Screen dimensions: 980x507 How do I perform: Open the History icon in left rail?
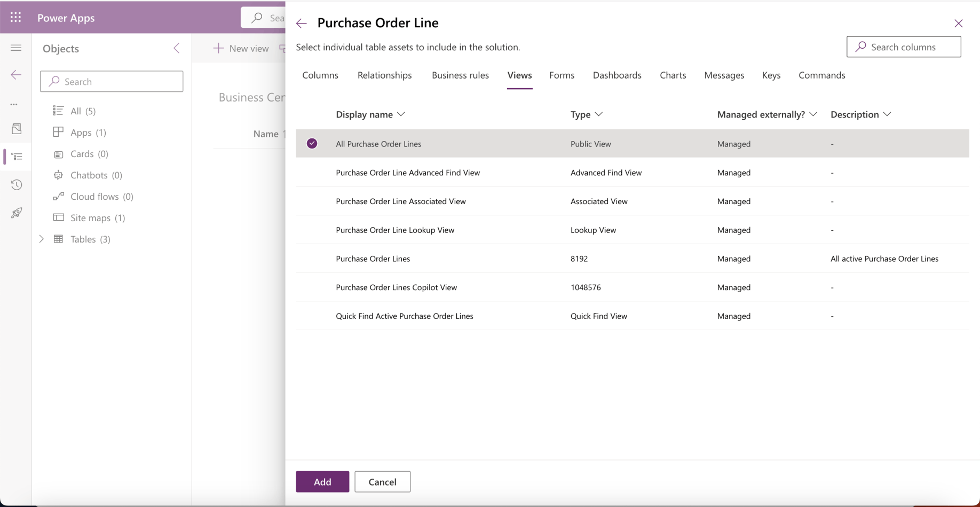tap(17, 185)
